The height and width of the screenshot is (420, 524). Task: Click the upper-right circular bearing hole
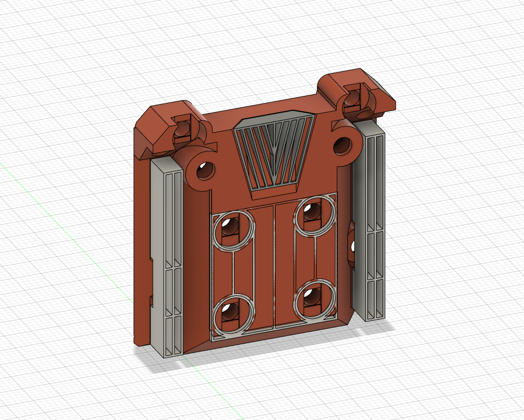click(312, 211)
